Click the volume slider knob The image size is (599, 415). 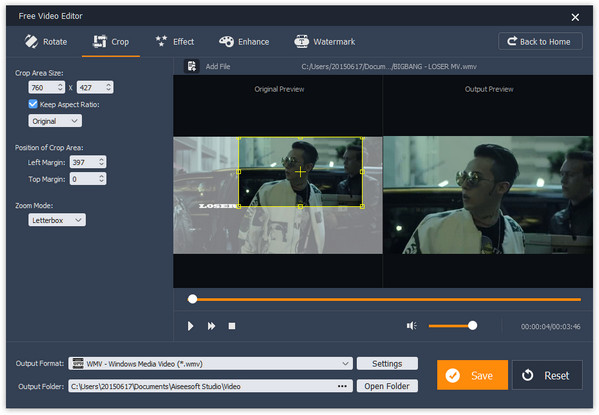point(473,326)
